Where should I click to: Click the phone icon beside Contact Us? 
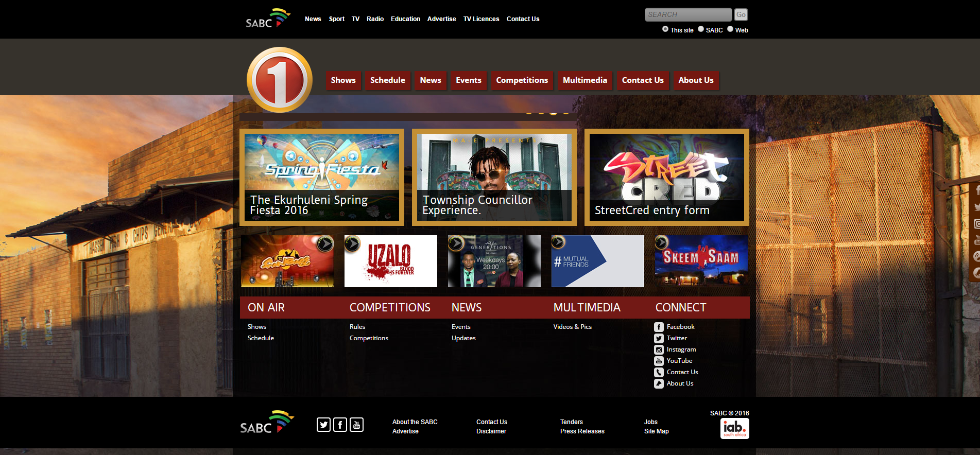coord(659,372)
